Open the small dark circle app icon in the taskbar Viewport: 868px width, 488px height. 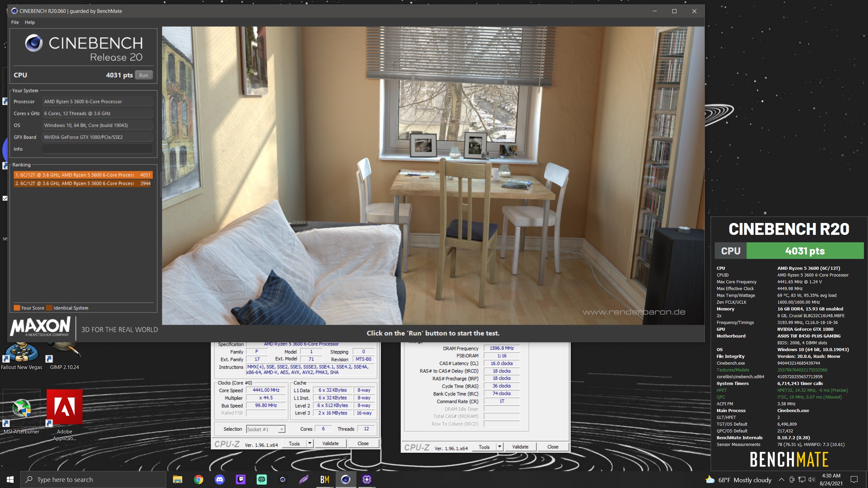[283, 480]
